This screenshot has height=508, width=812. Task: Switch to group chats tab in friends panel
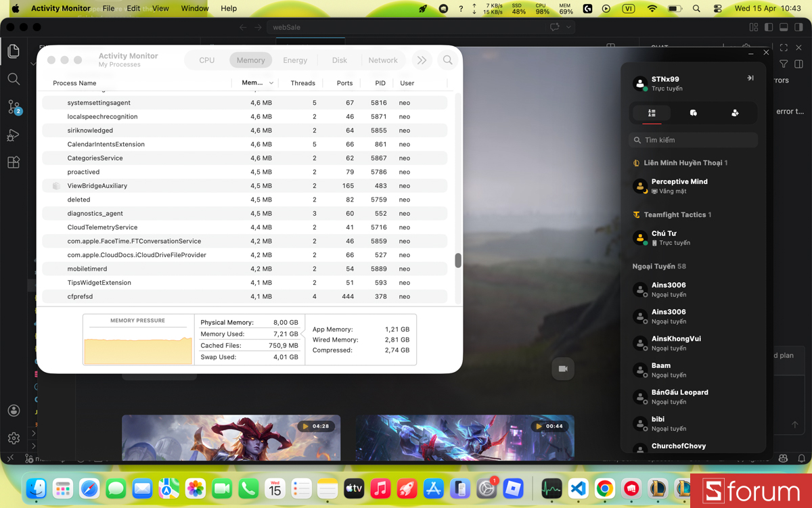pos(693,113)
